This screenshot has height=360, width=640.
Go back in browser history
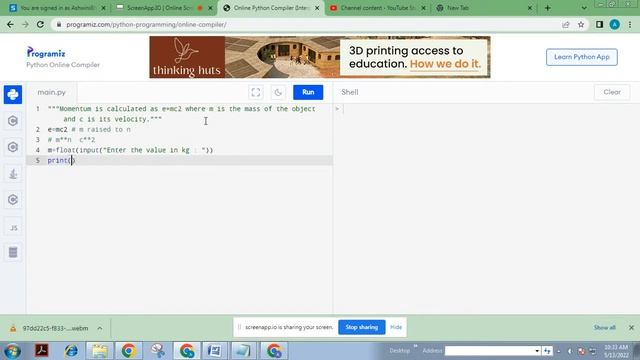click(10, 24)
